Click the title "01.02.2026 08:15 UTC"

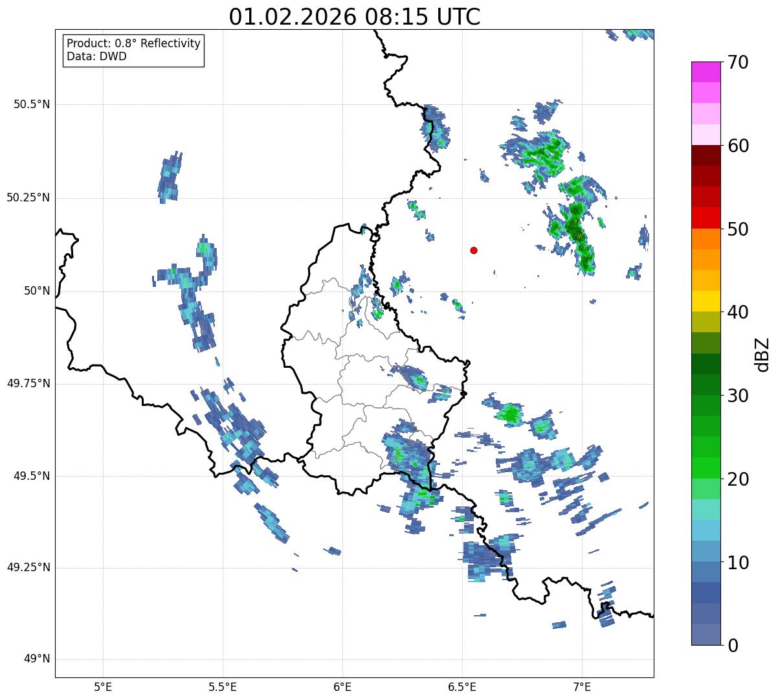[x=355, y=16]
